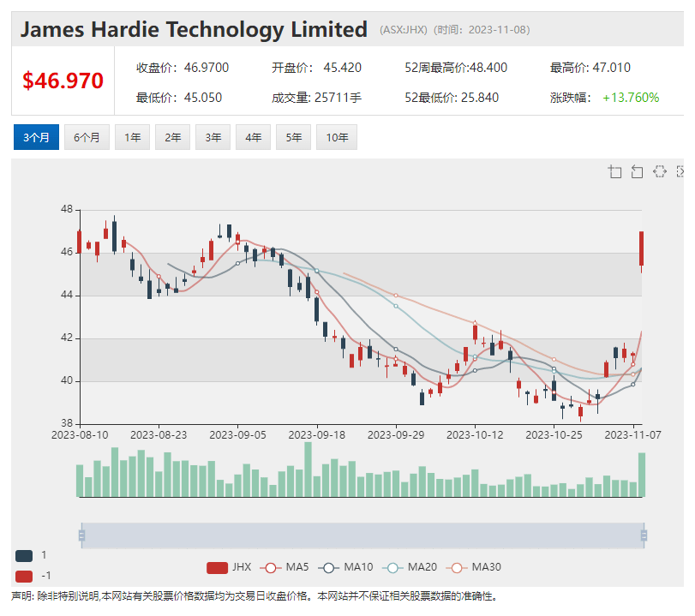
Task: Switch to the 6个月 time range tab
Action: coord(87,137)
